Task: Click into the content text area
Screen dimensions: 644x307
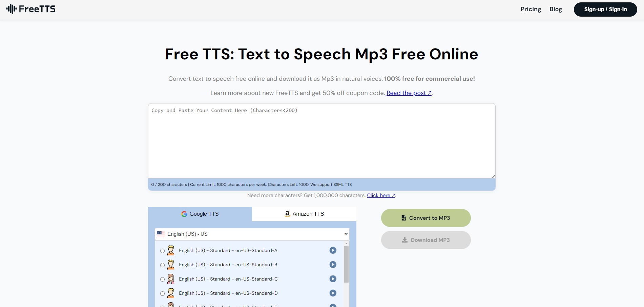Action: [322, 141]
